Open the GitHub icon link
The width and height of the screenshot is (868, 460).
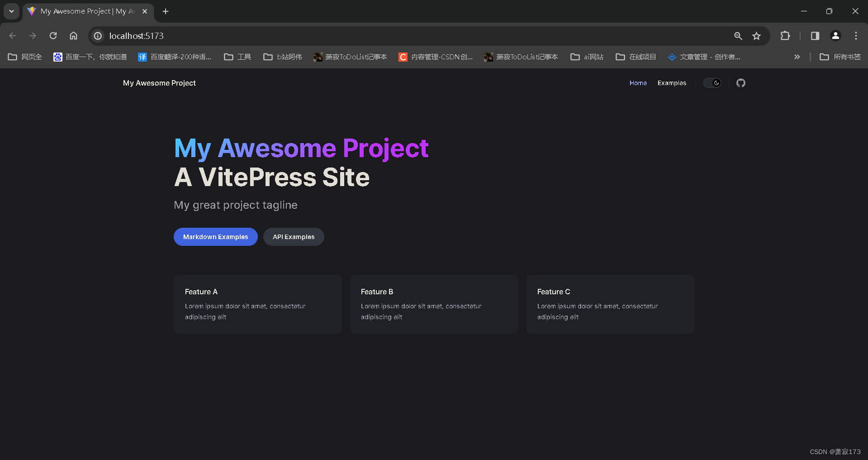pos(740,83)
